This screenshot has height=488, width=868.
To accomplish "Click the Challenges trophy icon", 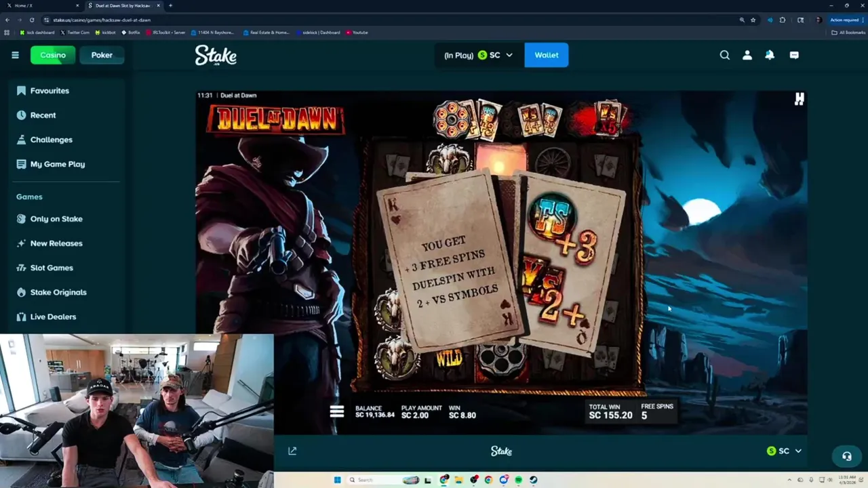I will pos(21,140).
